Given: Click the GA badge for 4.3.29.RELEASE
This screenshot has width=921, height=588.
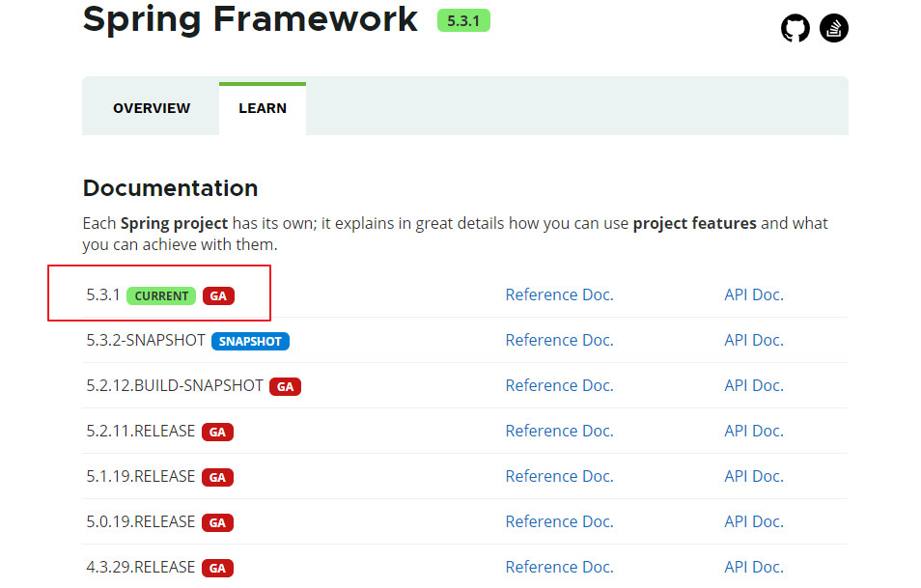Looking at the screenshot, I should (217, 568).
